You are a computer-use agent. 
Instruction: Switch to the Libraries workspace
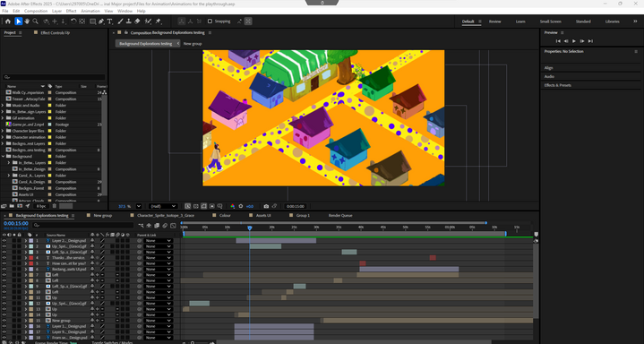612,21
